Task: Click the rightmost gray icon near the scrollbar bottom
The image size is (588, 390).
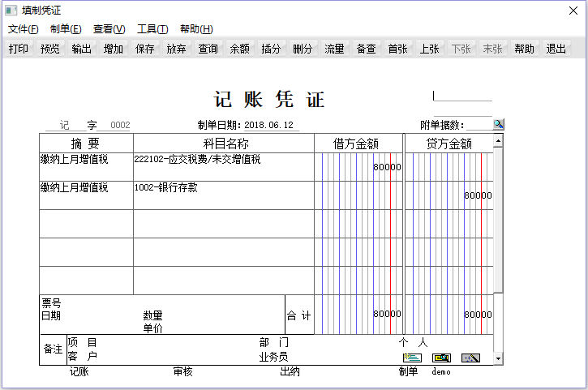Action: [470, 358]
